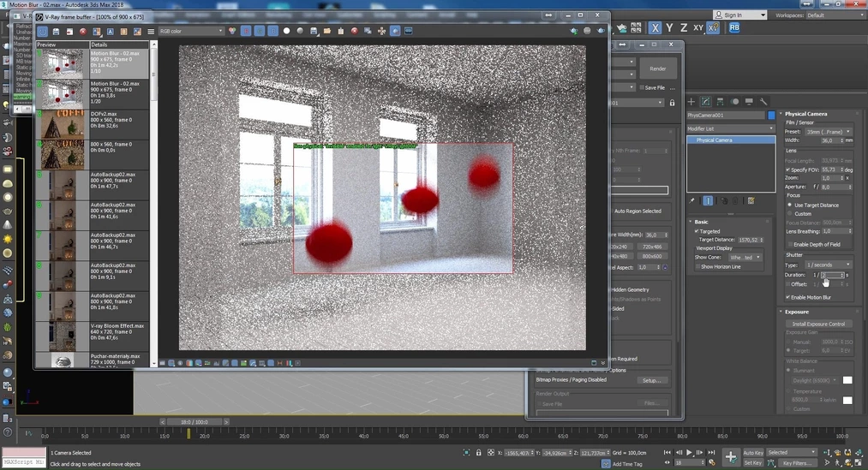Enable X axis constraint
Image resolution: width=868 pixels, height=470 pixels.
(655, 27)
